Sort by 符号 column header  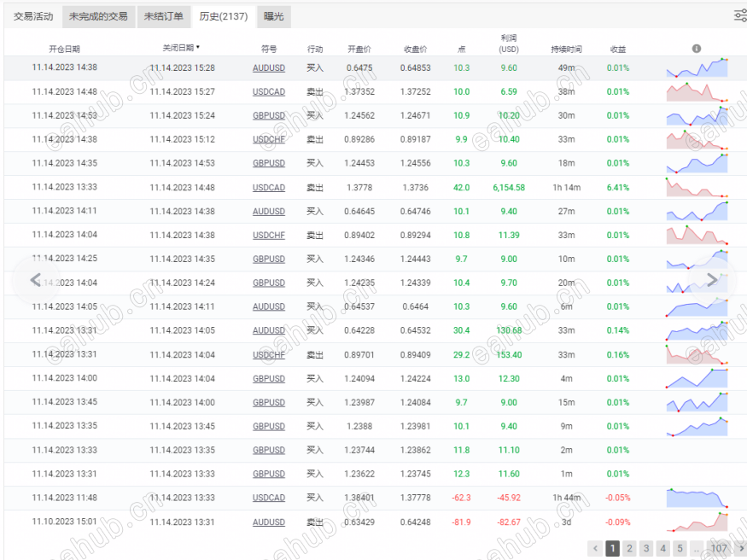coord(269,49)
